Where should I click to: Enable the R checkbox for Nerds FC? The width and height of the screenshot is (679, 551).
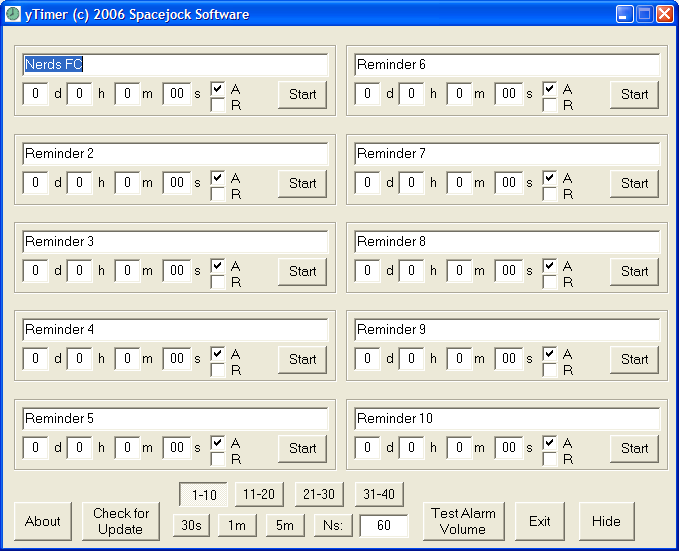pos(218,106)
